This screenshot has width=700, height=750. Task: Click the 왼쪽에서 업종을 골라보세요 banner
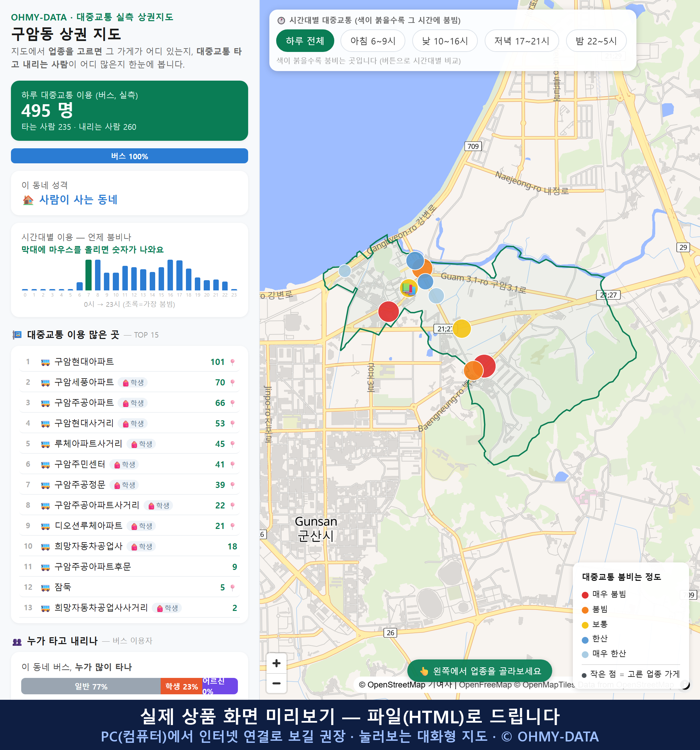(x=480, y=671)
